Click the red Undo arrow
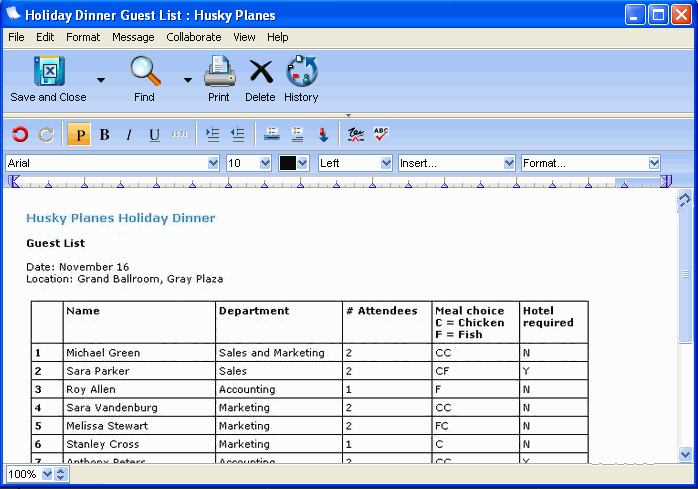Image resolution: width=698 pixels, height=489 pixels. (20, 135)
